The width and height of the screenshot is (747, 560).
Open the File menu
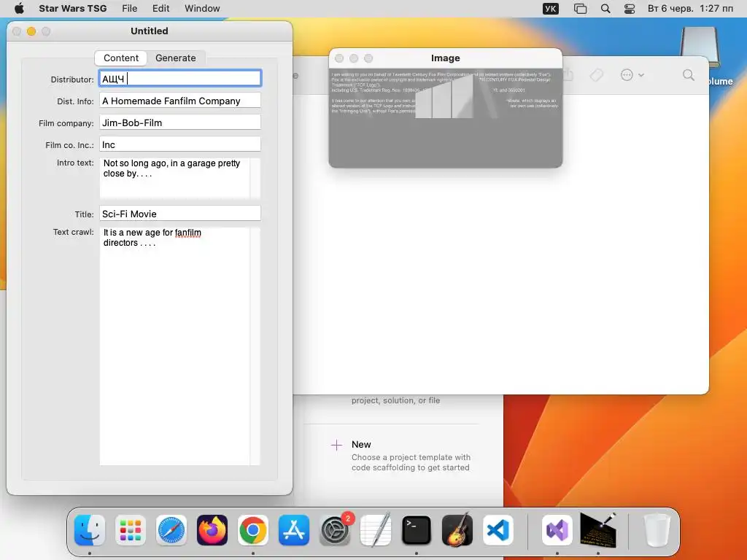pyautogui.click(x=130, y=9)
